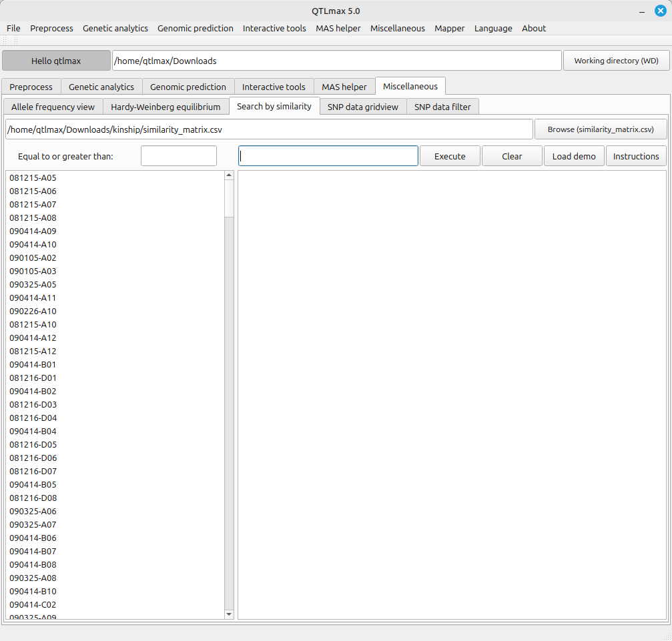Click the Execute button

click(x=450, y=156)
